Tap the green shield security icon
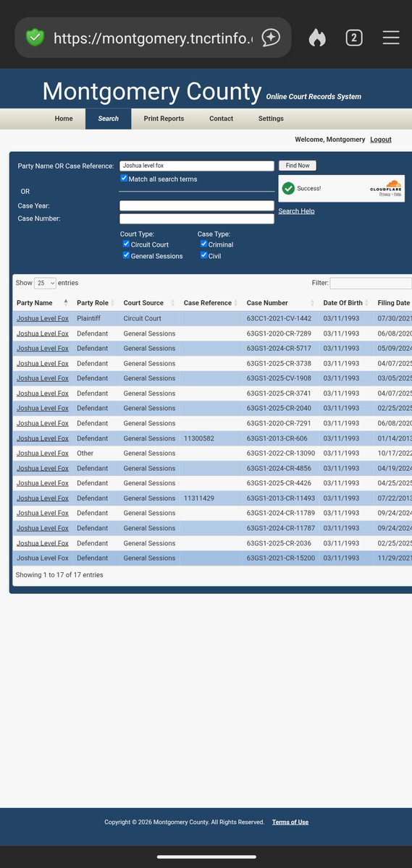This screenshot has height=868, width=412. click(x=35, y=38)
